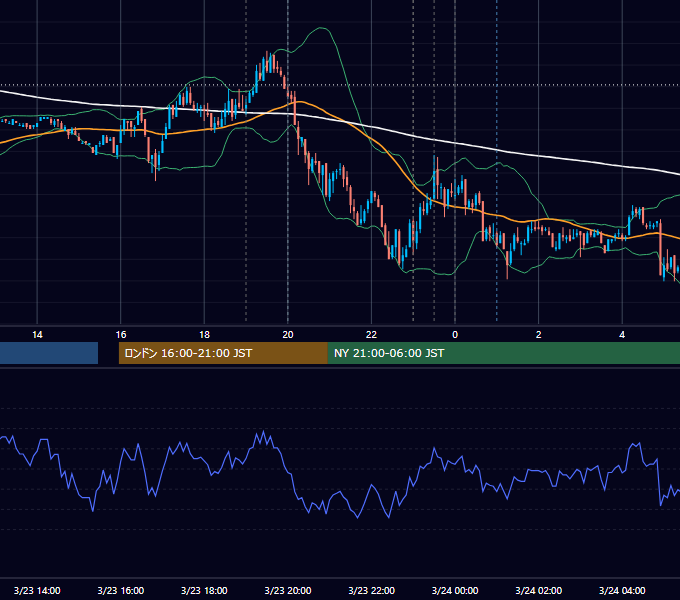Click the 3/24 00:00 time label
Screen dimensions: 680x600
tap(455, 590)
